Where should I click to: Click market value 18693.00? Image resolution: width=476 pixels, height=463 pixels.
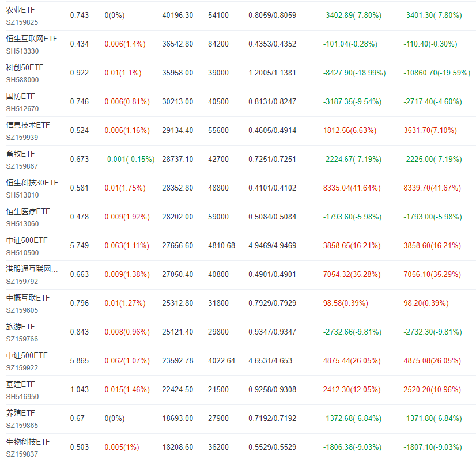177,419
